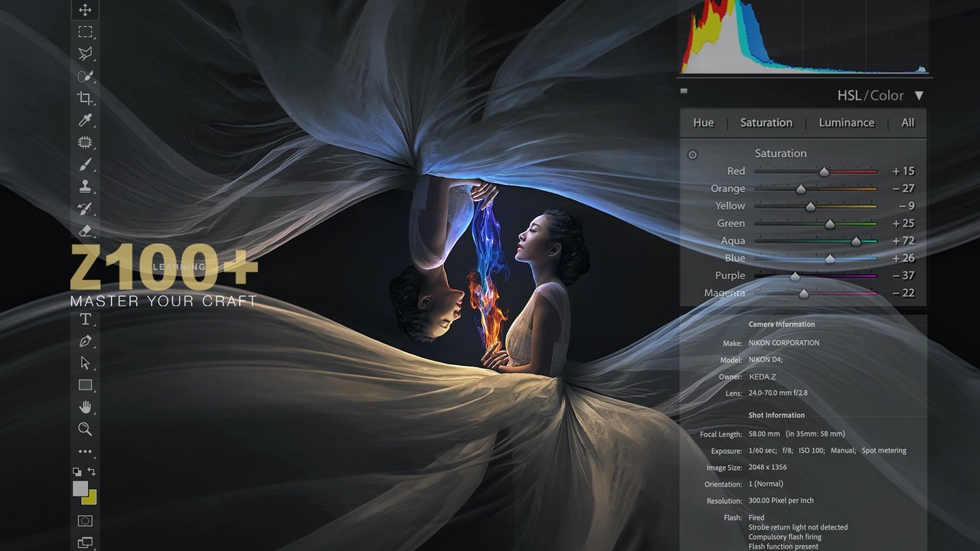Click the Aqua saturation slider handle
This screenshot has width=980, height=551.
click(856, 241)
